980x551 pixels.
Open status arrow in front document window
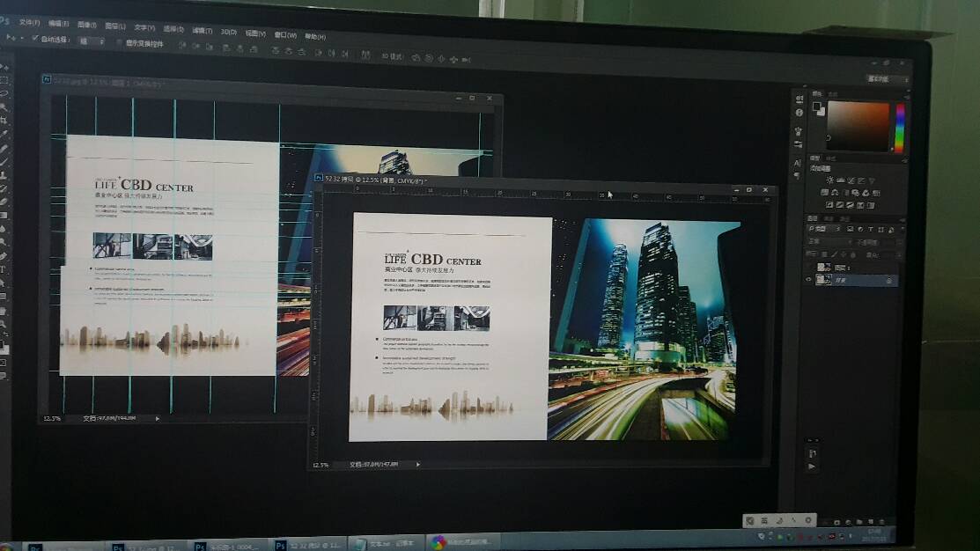(417, 465)
